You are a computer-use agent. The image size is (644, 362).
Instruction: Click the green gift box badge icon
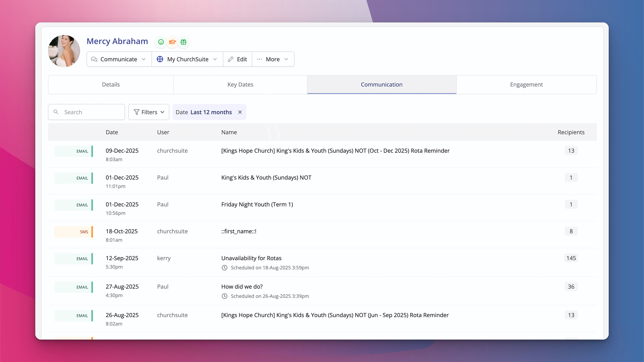[183, 42]
